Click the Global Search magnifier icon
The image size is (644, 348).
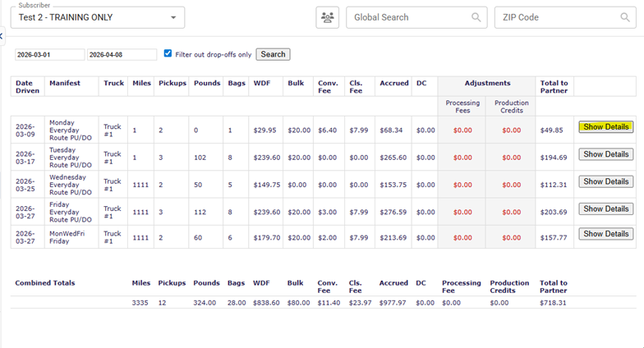tap(476, 17)
